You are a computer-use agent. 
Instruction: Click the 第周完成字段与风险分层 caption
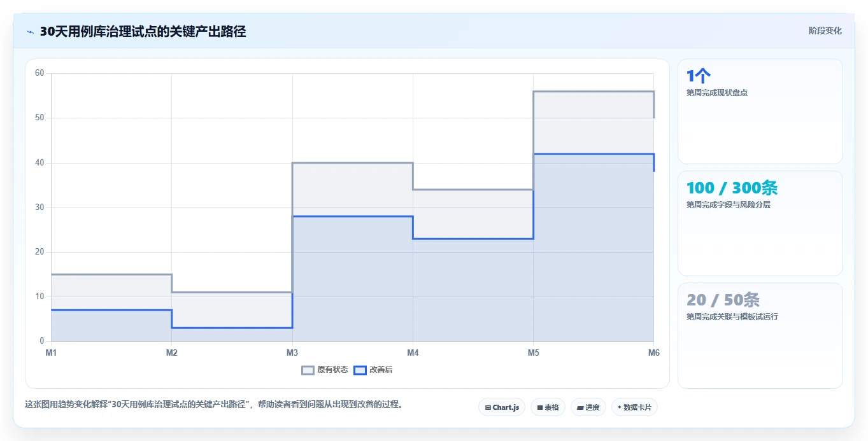pyautogui.click(x=729, y=205)
